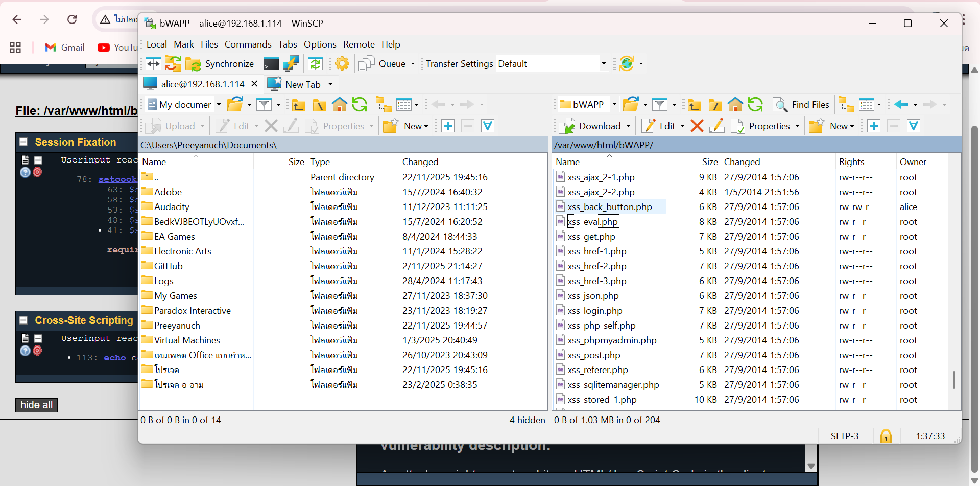Open the Commands menu

coord(248,44)
